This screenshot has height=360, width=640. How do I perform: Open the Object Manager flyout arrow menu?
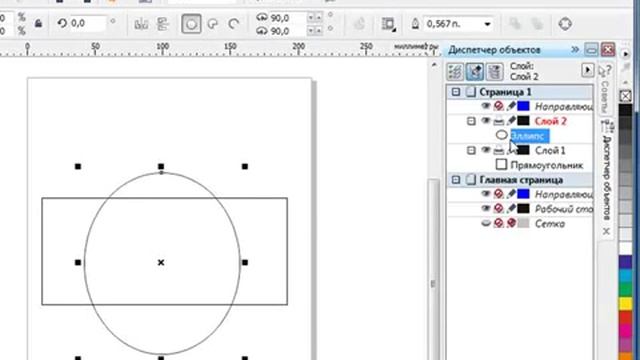tap(587, 71)
